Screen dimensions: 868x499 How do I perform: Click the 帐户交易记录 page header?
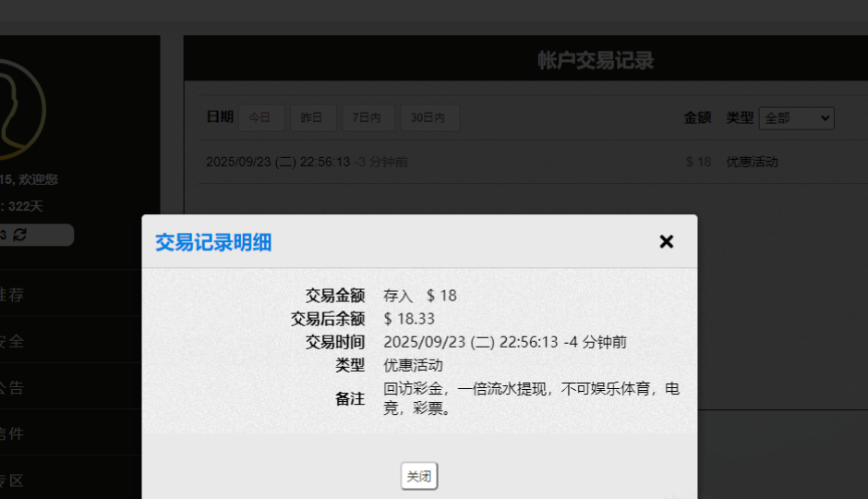pos(596,61)
